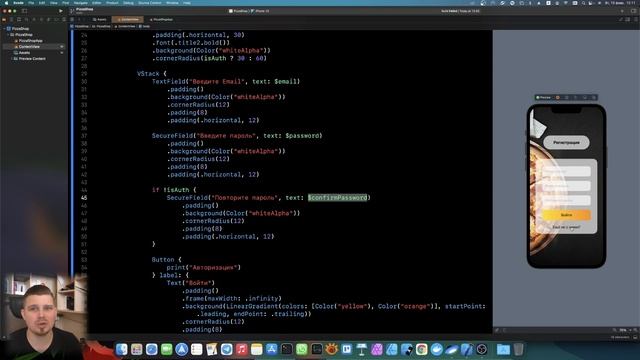Expand the Preview Content folder
Image resolution: width=640 pixels, height=360 pixels.
tap(11, 59)
